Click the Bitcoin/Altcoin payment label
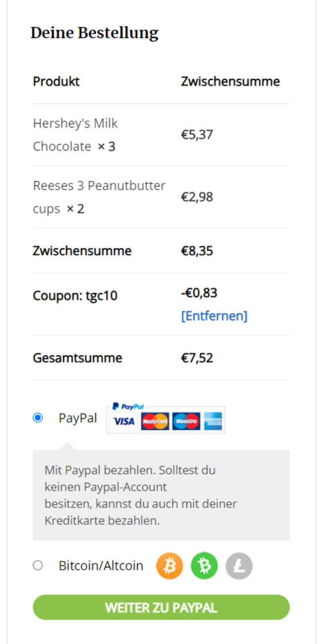 [101, 565]
